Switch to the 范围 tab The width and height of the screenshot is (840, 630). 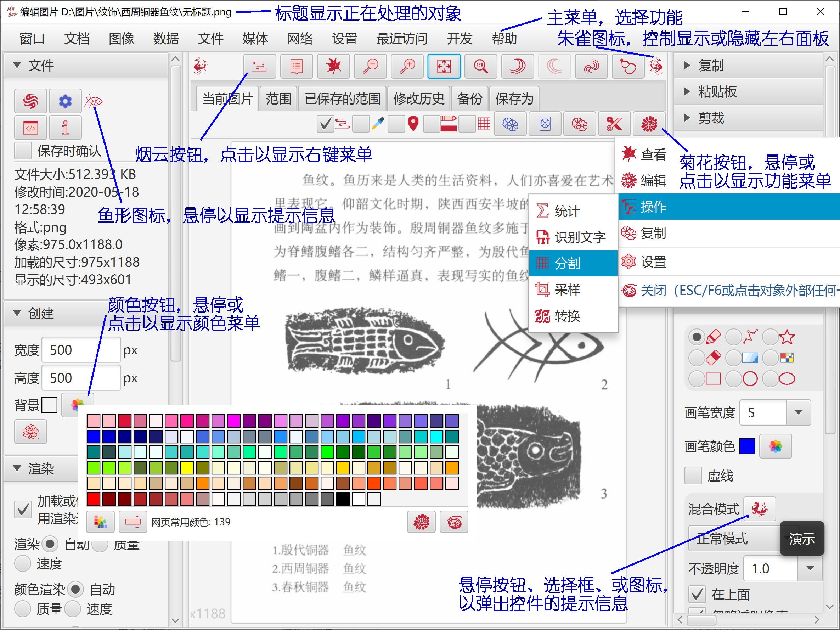pyautogui.click(x=278, y=99)
